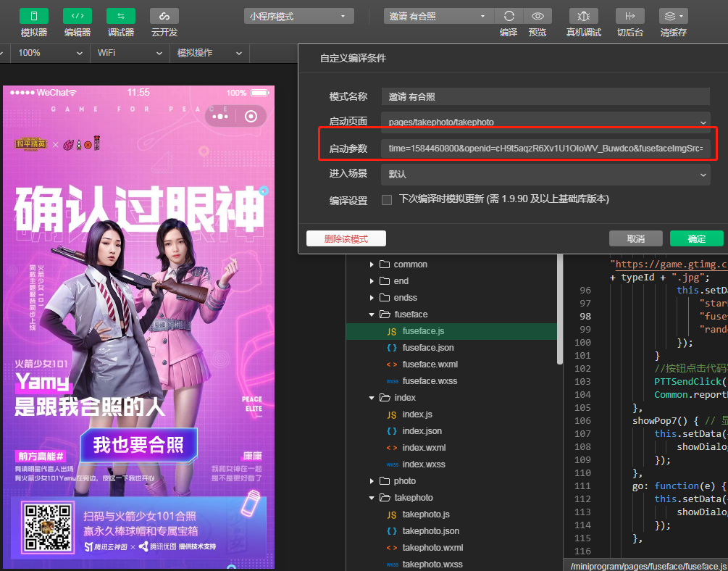
Task: Click the game.gtimg URL link in code
Action: [671, 264]
